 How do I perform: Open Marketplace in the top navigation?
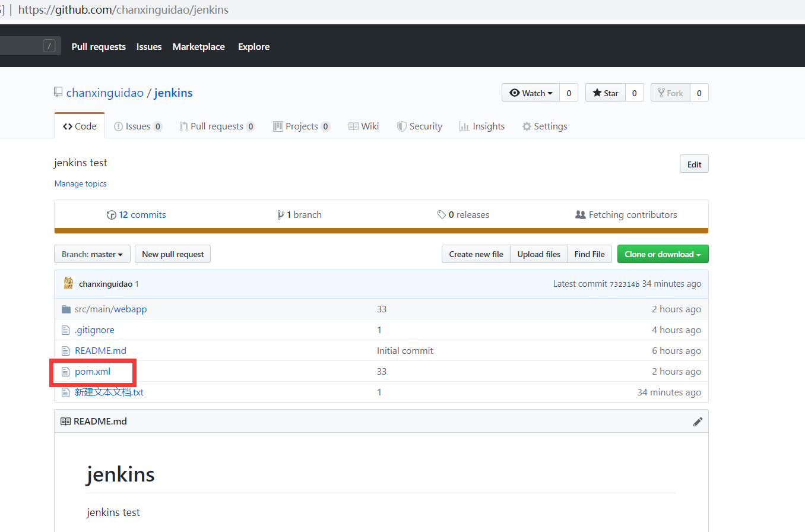199,46
